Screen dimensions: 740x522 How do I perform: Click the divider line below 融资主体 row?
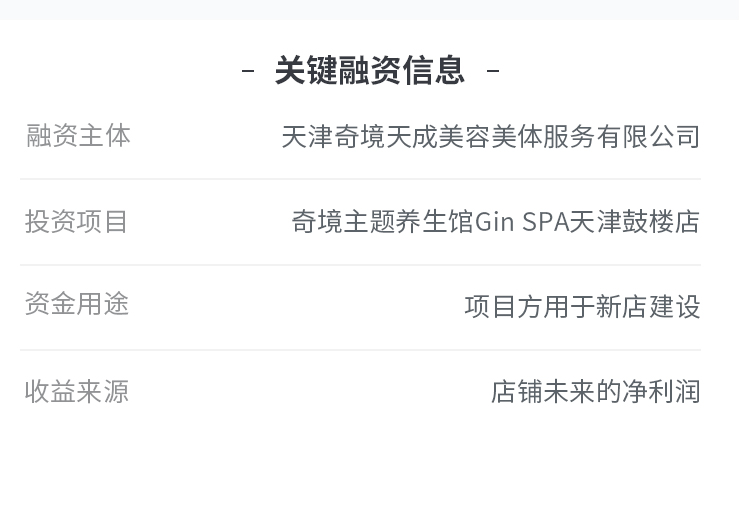[x=361, y=179]
